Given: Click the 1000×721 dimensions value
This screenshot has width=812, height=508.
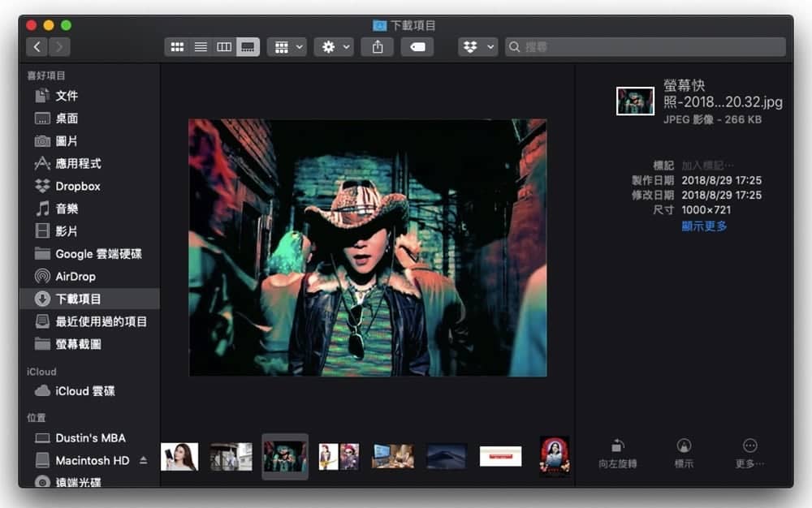Looking at the screenshot, I should (x=706, y=210).
